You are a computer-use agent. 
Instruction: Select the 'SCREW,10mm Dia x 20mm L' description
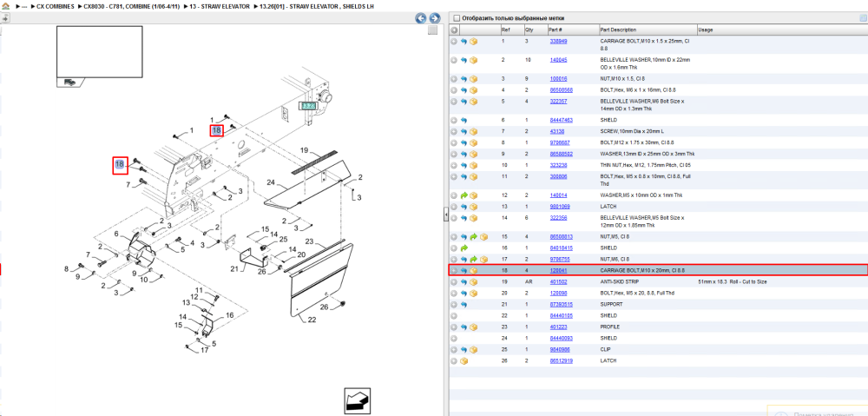632,131
